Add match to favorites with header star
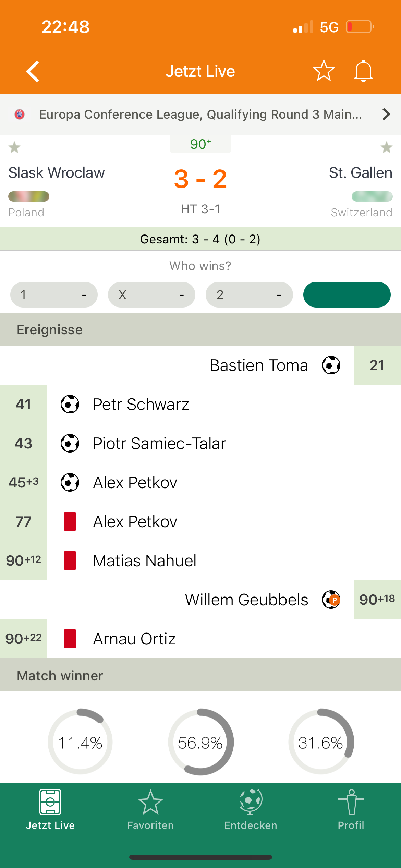The image size is (401, 868). pos(324,71)
